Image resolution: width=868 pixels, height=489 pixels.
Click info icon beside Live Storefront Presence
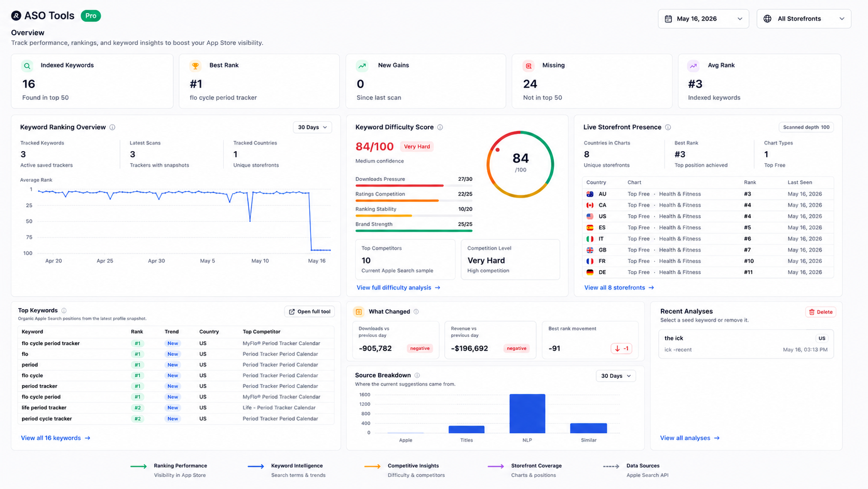pyautogui.click(x=668, y=127)
